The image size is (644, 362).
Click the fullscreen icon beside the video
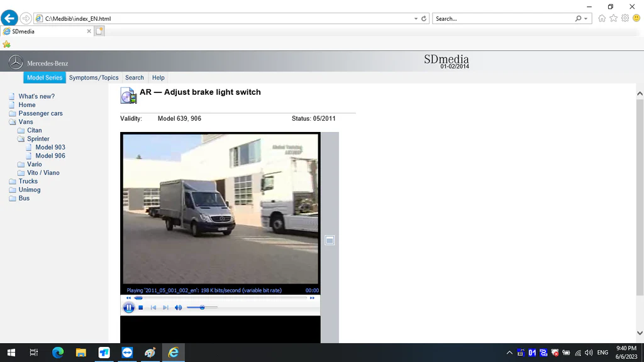pyautogui.click(x=329, y=240)
